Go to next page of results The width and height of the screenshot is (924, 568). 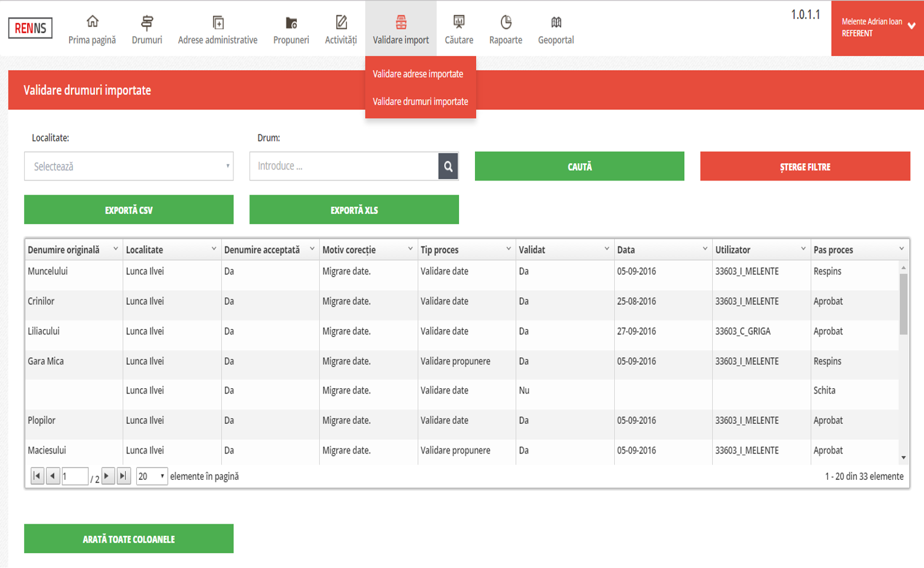tap(108, 476)
